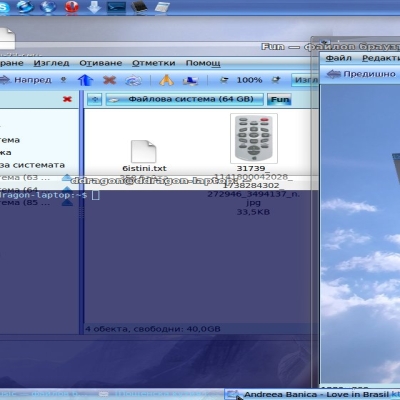Image resolution: width=400 pixels, height=400 pixels.
Task: Open the Файл menu in the image viewer window
Action: pos(338,58)
